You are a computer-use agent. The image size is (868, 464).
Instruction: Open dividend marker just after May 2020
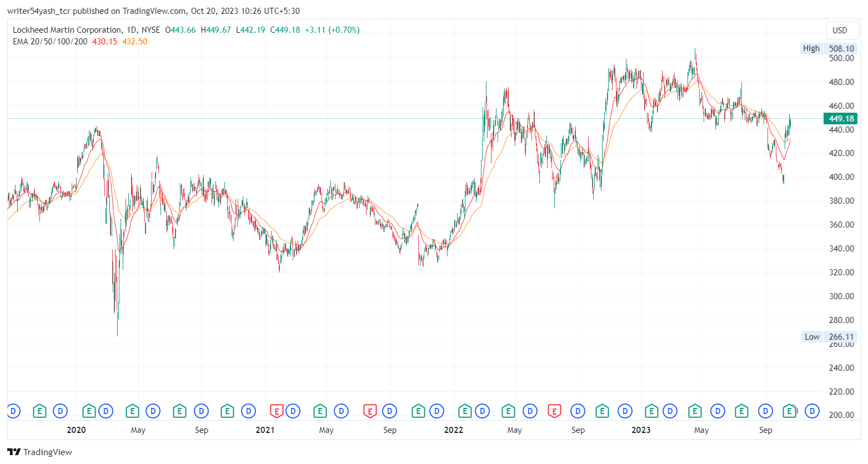[153, 411]
